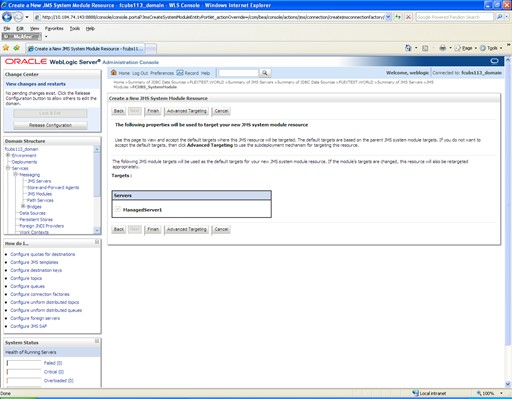Screen dimensions: 512x399
Task: Click the bottom Finish button
Action: tap(153, 229)
